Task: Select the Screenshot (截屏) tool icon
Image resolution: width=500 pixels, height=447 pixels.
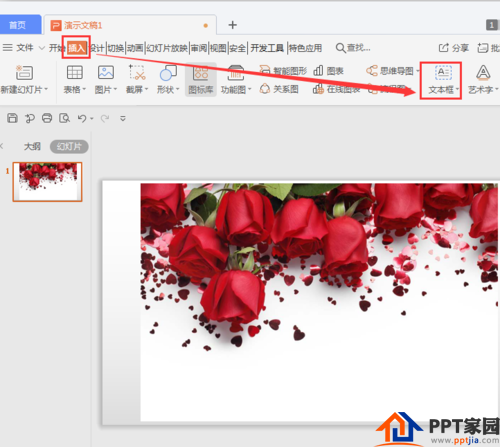Action: pyautogui.click(x=137, y=72)
